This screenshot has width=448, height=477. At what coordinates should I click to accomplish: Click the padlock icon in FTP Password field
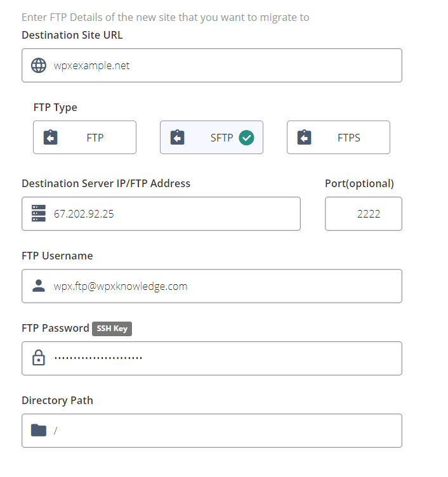point(39,358)
